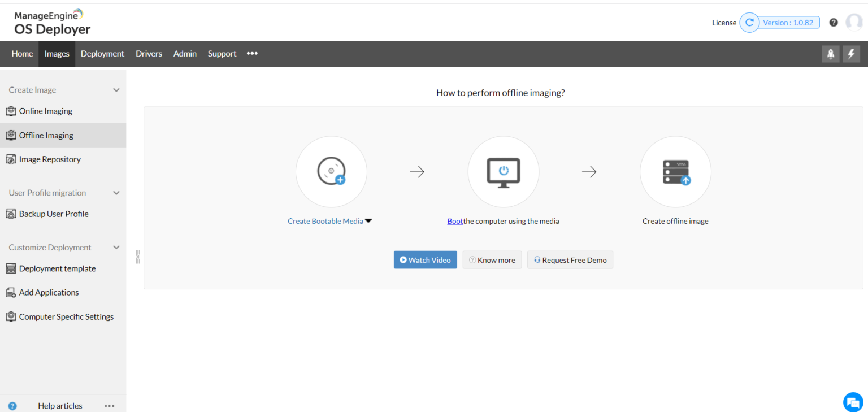
Task: Open the Deployment menu tab
Action: [102, 54]
